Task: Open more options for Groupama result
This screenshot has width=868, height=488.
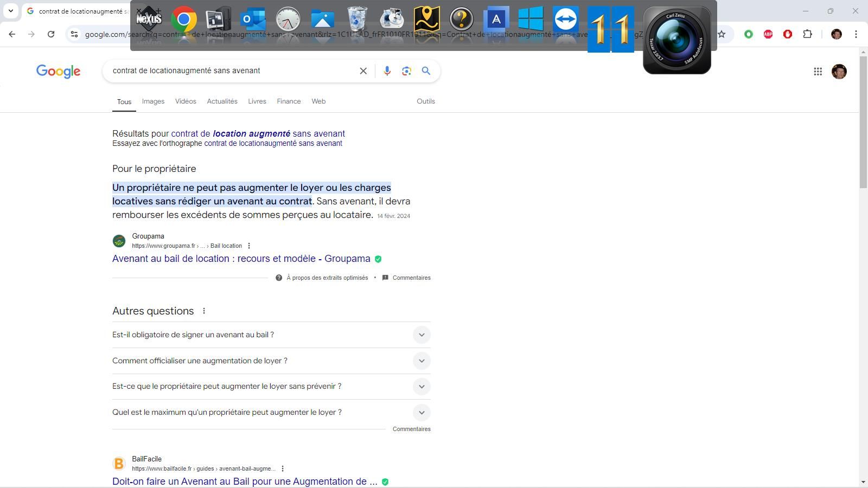Action: pos(249,246)
